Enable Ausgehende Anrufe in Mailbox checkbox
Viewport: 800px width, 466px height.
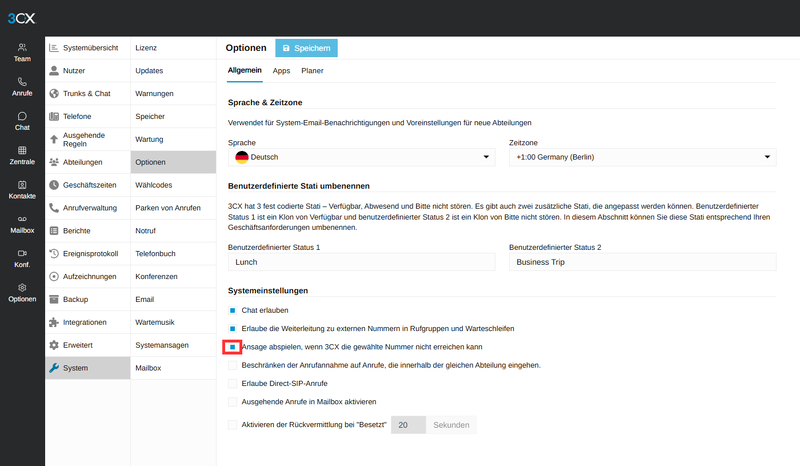coord(233,402)
